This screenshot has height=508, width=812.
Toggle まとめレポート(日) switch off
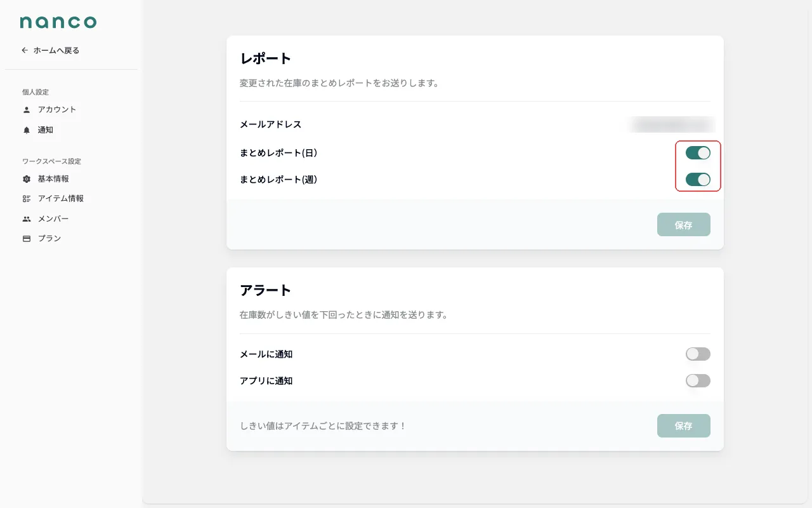(x=698, y=153)
